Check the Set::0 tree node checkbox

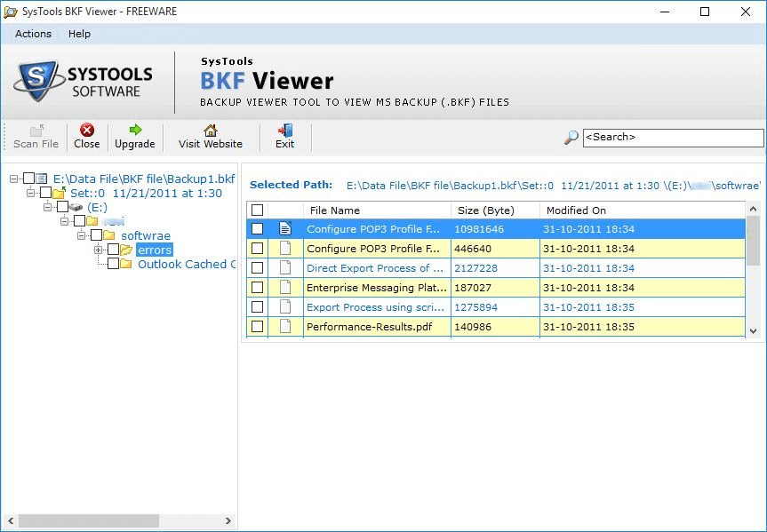(46, 193)
